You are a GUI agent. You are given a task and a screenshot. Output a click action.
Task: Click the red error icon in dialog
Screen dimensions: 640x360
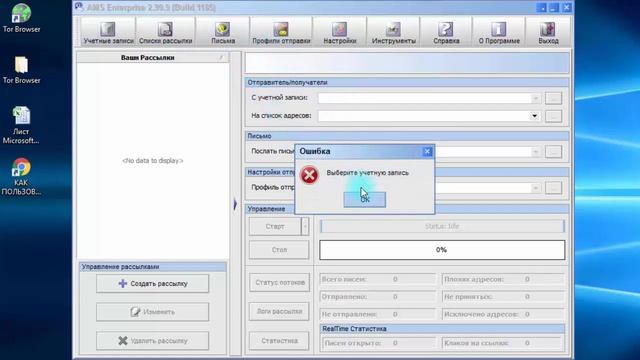click(x=309, y=175)
